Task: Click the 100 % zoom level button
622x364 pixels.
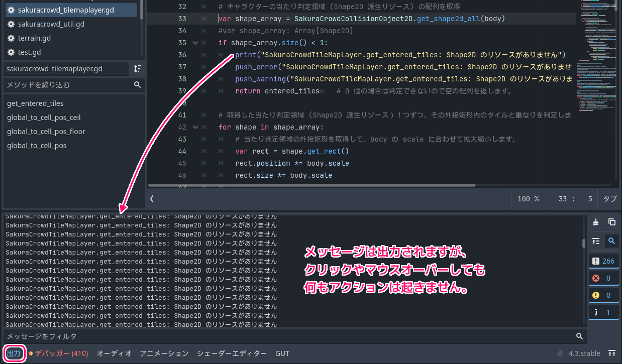Action: [x=528, y=199]
